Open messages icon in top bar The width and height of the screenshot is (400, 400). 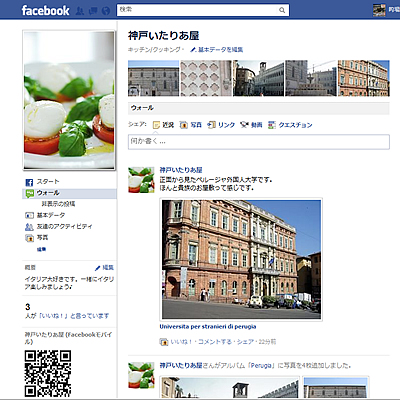tap(93, 11)
